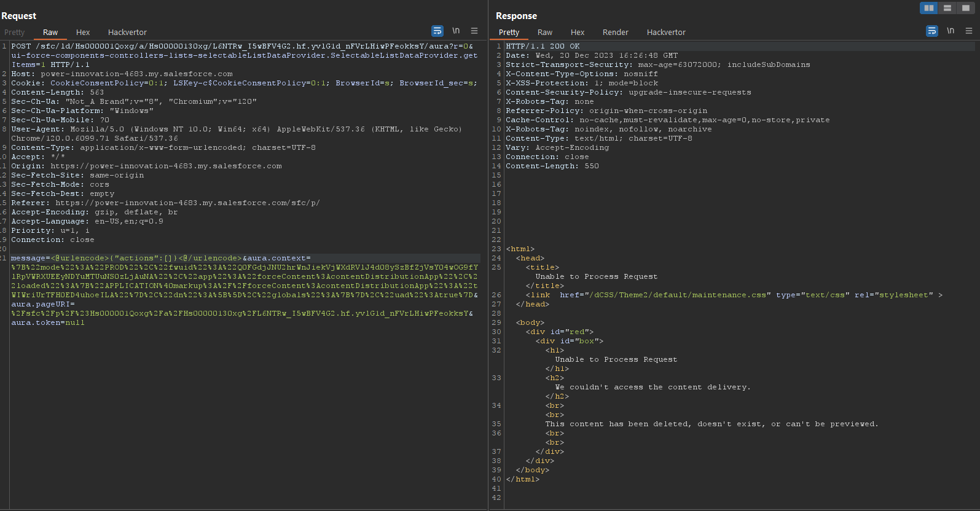This screenshot has width=980, height=511.
Task: Click Content-Type header in request
Action: 163,147
